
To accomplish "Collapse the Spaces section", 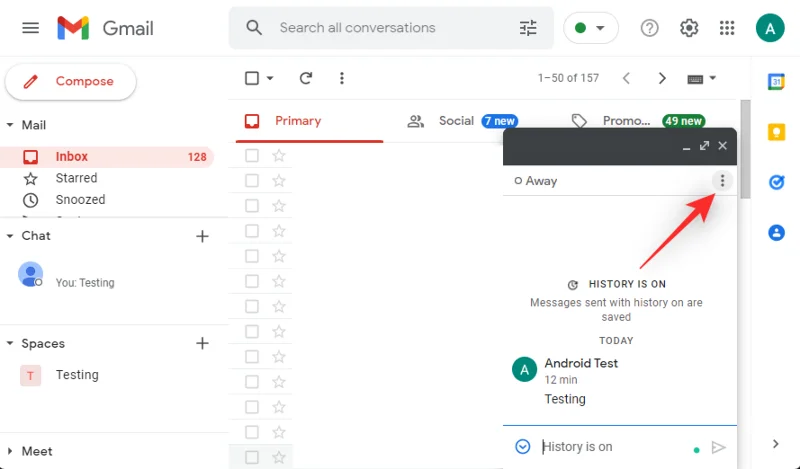I will (x=10, y=343).
